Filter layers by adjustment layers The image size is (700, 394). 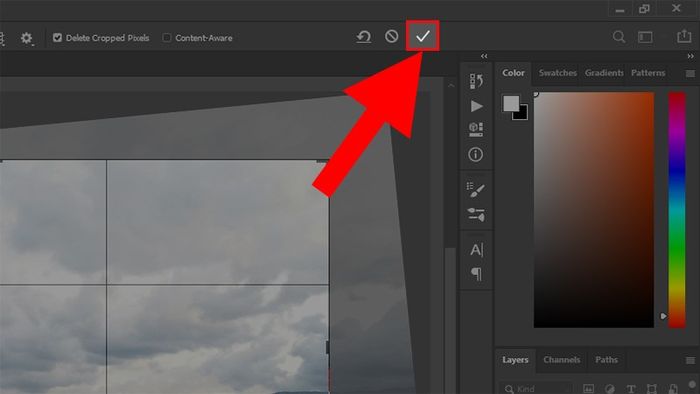pyautogui.click(x=609, y=389)
